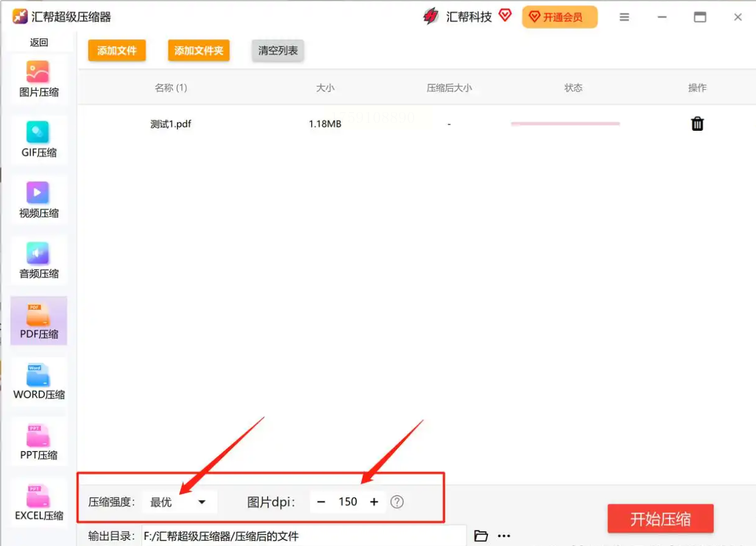Minimize the compressor window
This screenshot has height=546, width=756.
click(662, 17)
